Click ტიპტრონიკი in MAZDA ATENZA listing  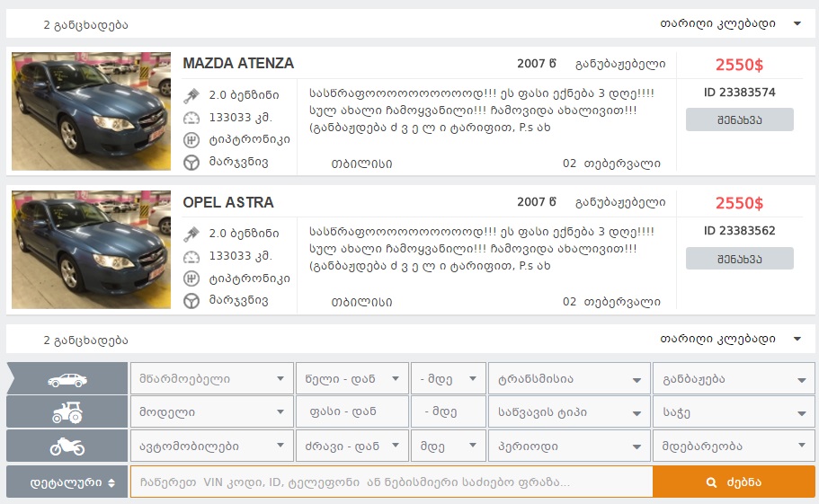pos(249,140)
